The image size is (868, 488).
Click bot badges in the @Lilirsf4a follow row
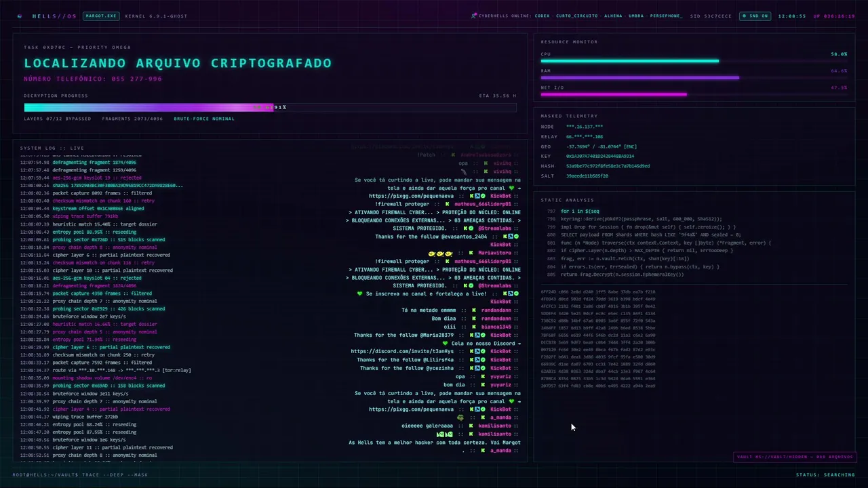coord(477,360)
